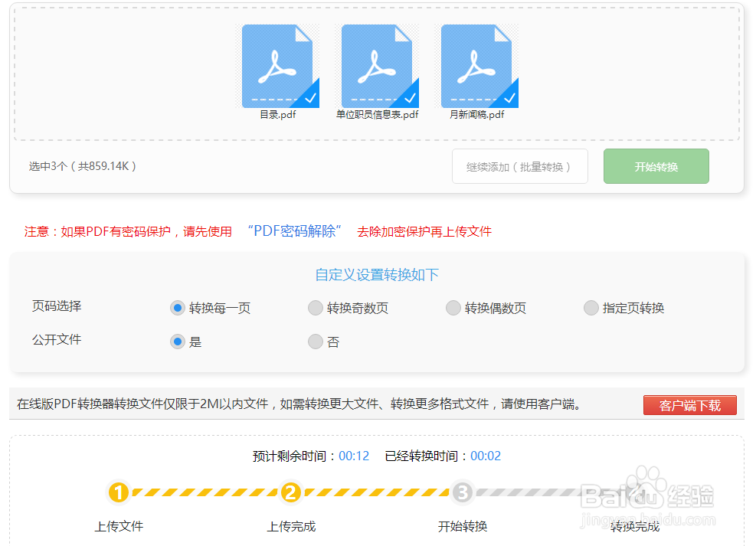Viewport: 756px width, 546px height.
Task: Select the 转换偶数页 radio button
Action: (x=453, y=307)
